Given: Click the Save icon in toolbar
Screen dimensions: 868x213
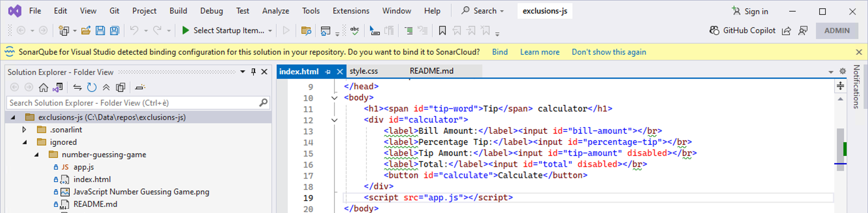Looking at the screenshot, I should [x=100, y=31].
